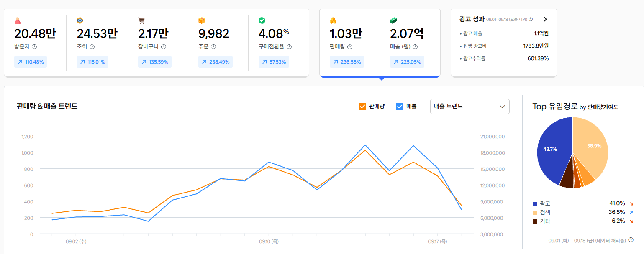Open help tooltip next to 판매량 label
Screen dimensions: 644x254
point(350,47)
